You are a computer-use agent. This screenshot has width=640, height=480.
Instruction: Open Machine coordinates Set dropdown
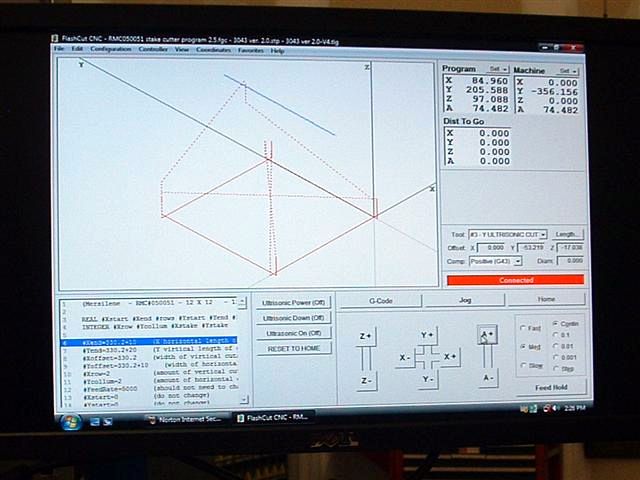click(x=567, y=71)
